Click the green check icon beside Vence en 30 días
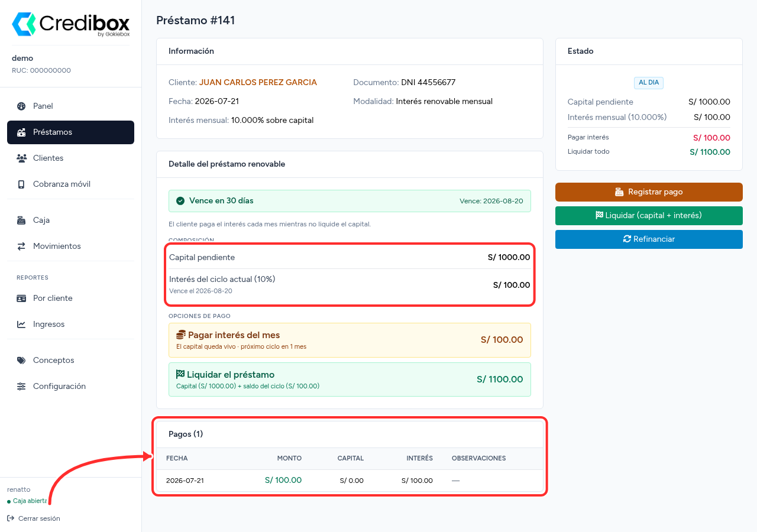This screenshot has width=757, height=532. [180, 201]
